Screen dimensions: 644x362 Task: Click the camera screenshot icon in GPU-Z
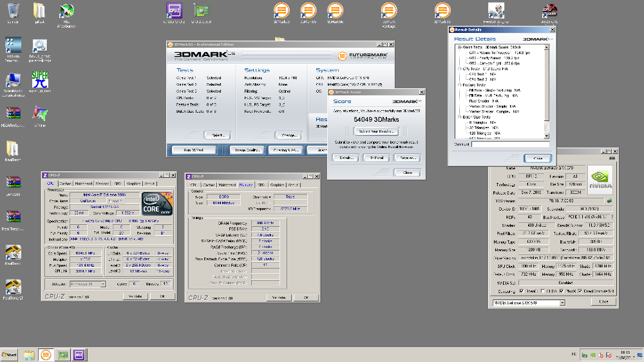[x=612, y=158]
